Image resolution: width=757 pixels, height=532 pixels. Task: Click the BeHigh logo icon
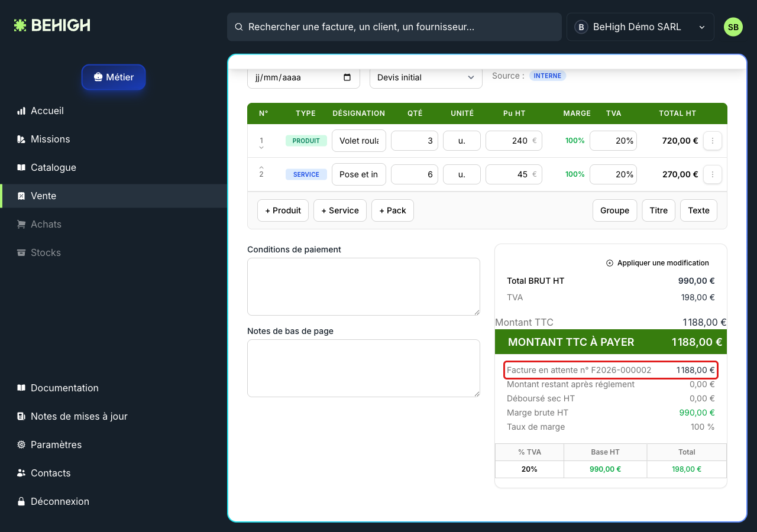20,25
